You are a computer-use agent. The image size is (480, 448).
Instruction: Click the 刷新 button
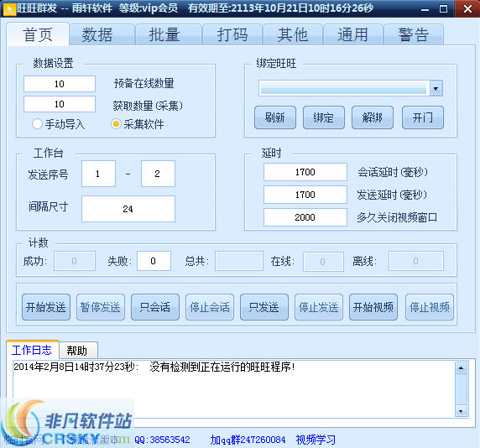click(x=275, y=117)
